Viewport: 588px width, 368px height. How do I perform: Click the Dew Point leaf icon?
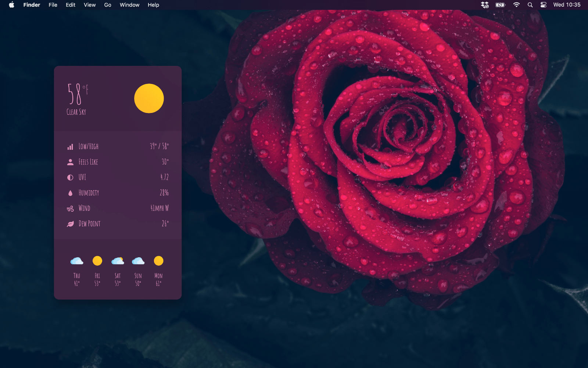pos(70,224)
